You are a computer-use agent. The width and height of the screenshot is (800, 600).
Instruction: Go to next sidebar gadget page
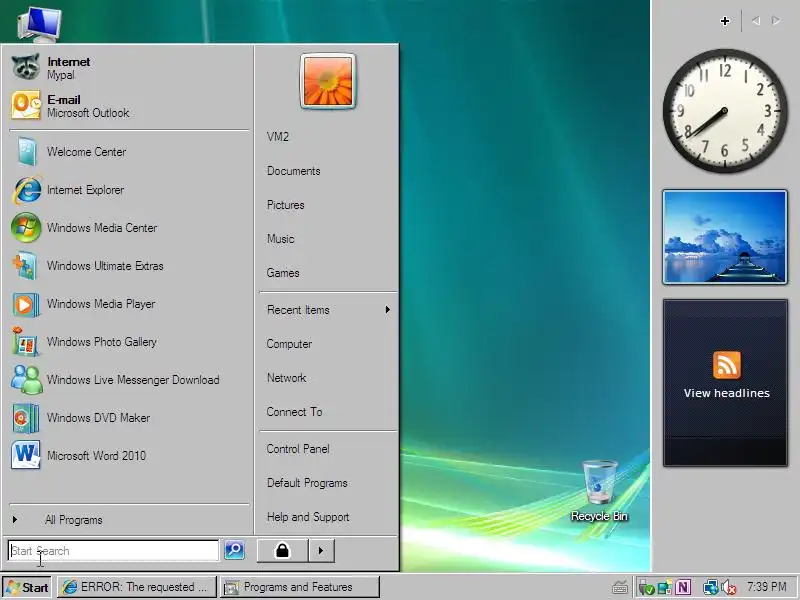coord(776,21)
